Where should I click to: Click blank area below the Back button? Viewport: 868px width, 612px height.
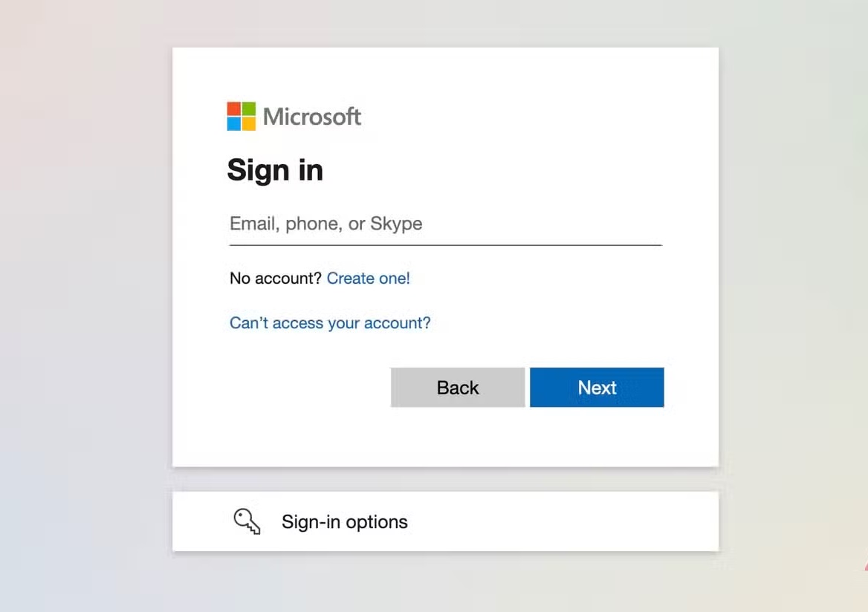[x=458, y=437]
